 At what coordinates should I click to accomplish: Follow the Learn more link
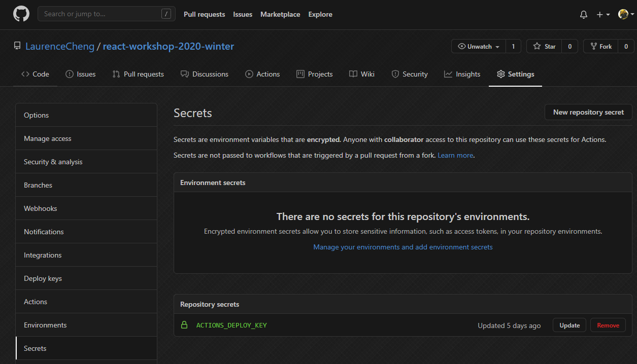point(455,155)
